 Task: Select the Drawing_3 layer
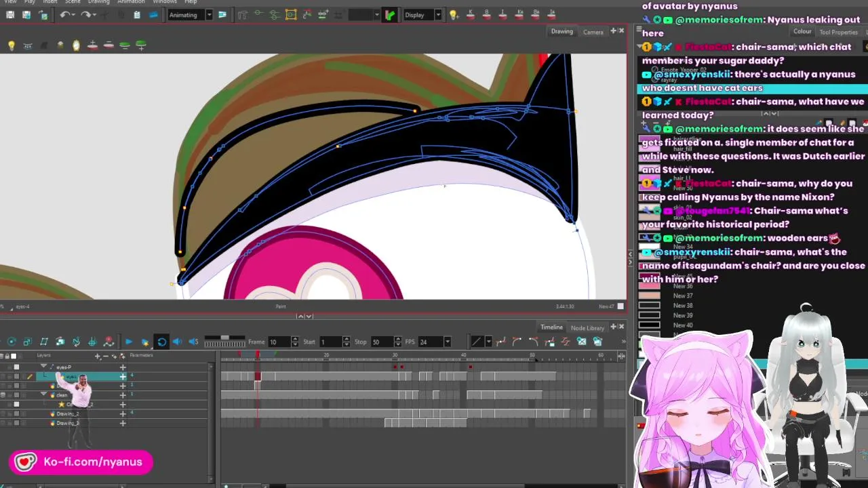coord(68,423)
